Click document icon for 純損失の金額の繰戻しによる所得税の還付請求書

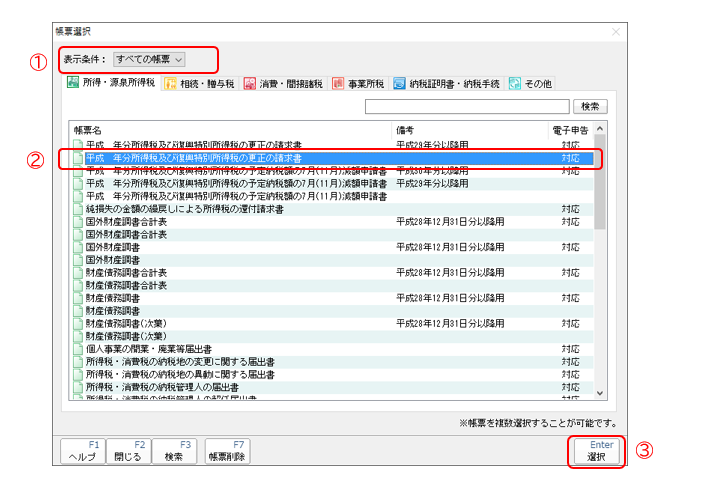tap(78, 209)
